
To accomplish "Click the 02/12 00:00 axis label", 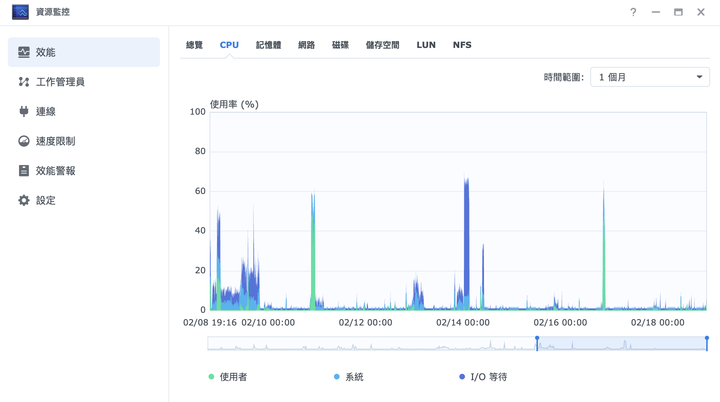I will 366,323.
